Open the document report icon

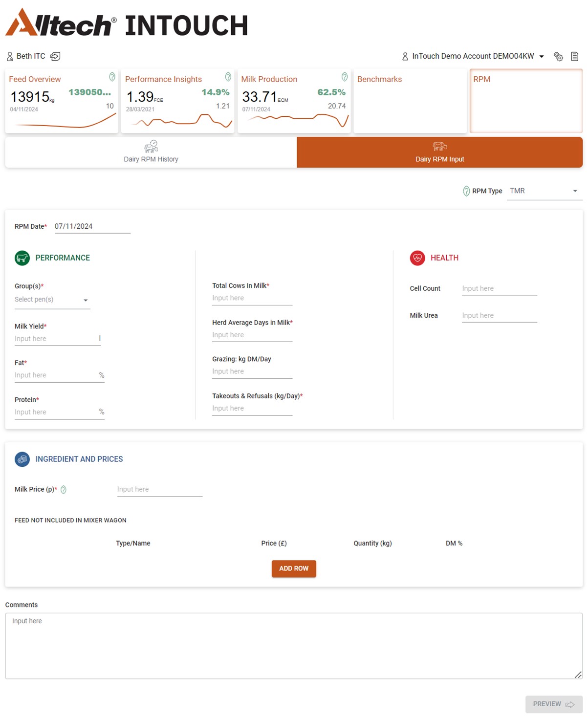point(575,56)
